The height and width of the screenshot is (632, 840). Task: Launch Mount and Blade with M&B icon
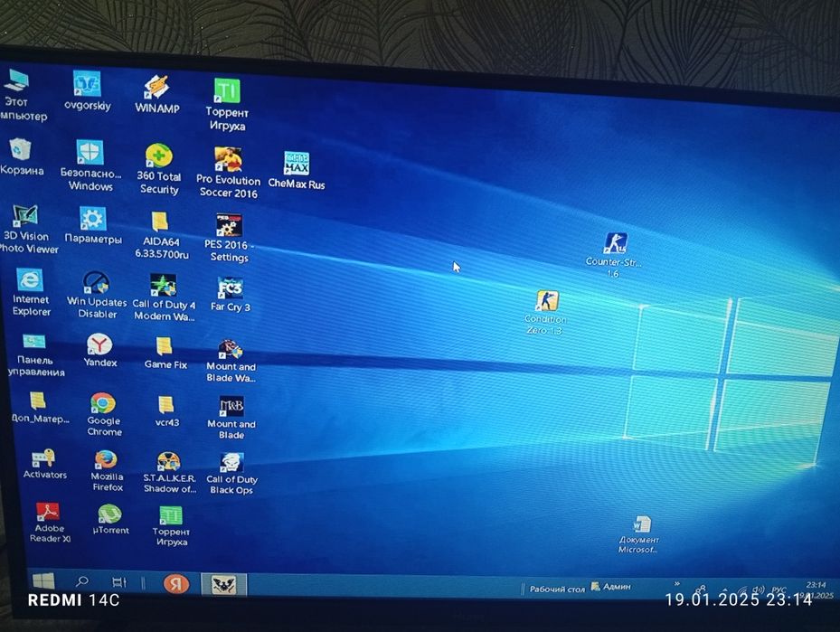coord(231,418)
